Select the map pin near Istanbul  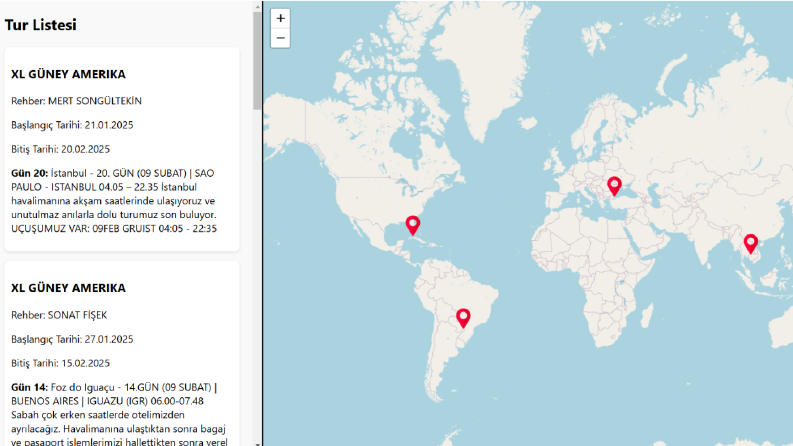614,187
